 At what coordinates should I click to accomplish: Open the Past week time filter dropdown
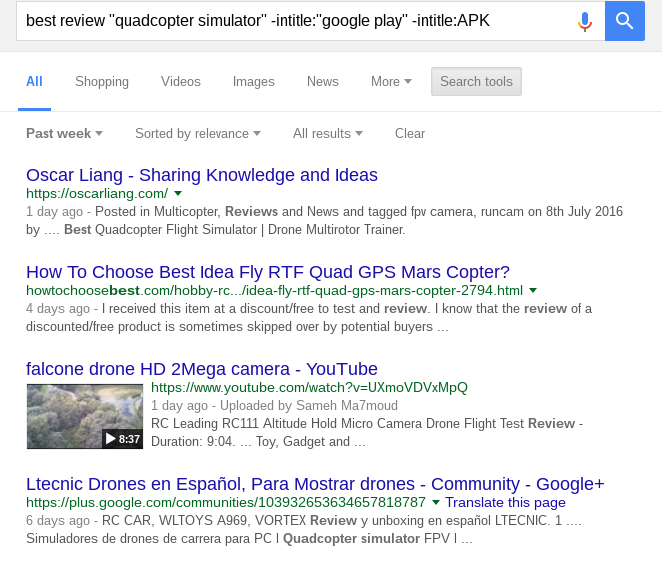click(x=64, y=133)
